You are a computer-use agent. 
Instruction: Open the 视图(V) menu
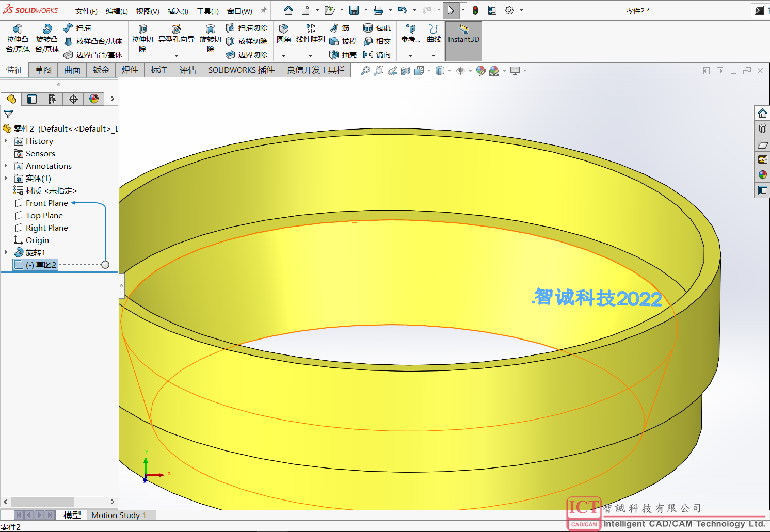pos(148,11)
